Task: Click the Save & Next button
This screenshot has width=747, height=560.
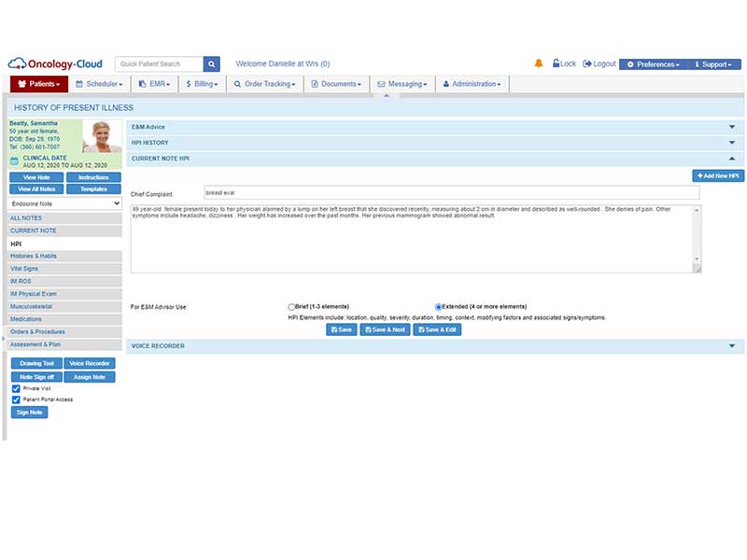Action: tap(385, 329)
